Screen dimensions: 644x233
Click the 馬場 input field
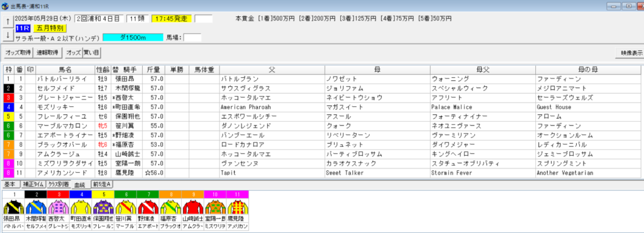pos(192,38)
